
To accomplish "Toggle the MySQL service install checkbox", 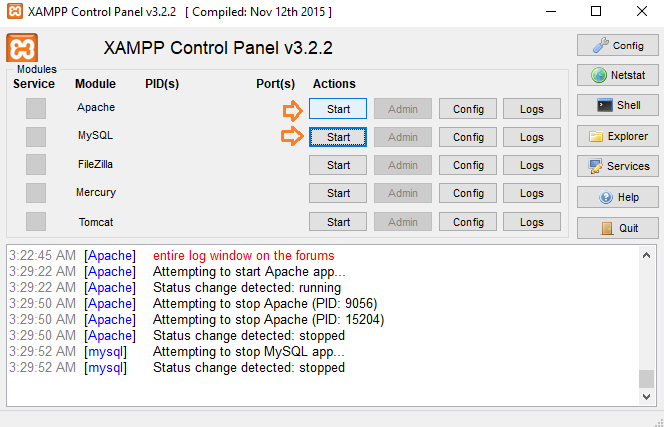I will (x=36, y=137).
